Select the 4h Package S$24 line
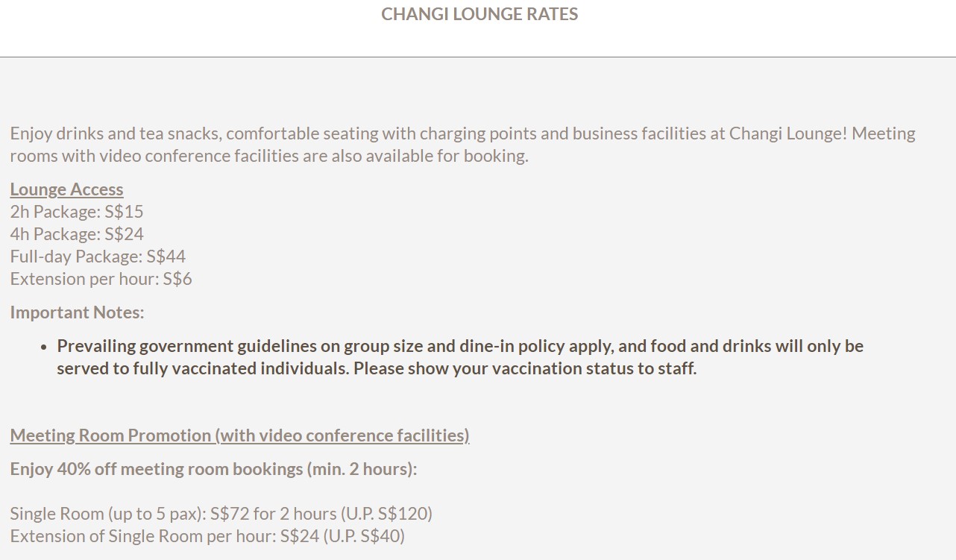The image size is (956, 560). pos(77,234)
